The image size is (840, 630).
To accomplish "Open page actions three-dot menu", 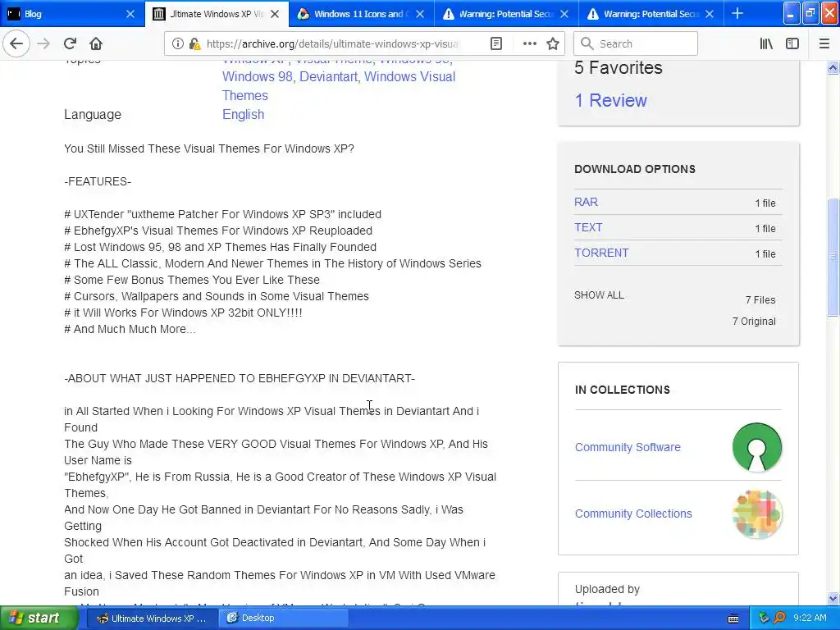I will click(529, 44).
